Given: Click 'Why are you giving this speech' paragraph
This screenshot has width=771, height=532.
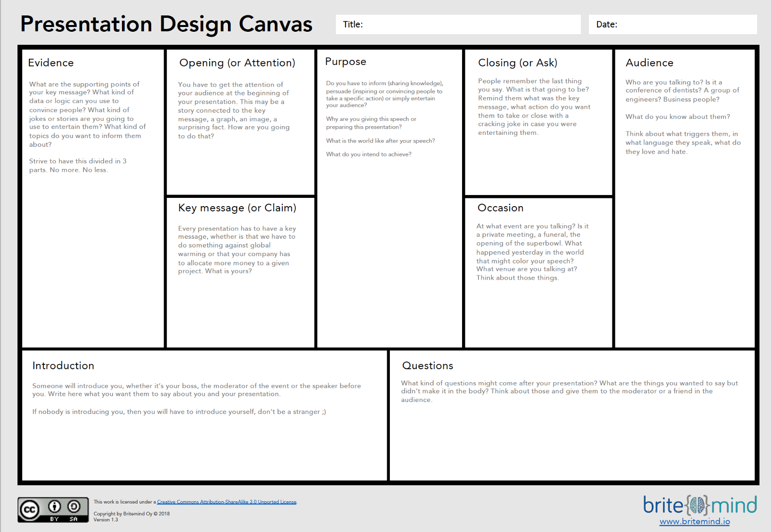Looking at the screenshot, I should [x=371, y=123].
